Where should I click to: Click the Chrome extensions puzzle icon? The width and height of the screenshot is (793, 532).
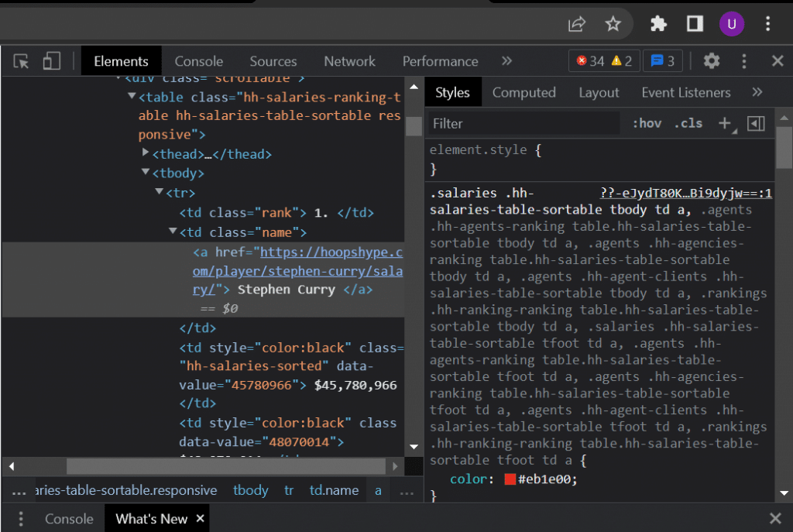coord(657,24)
